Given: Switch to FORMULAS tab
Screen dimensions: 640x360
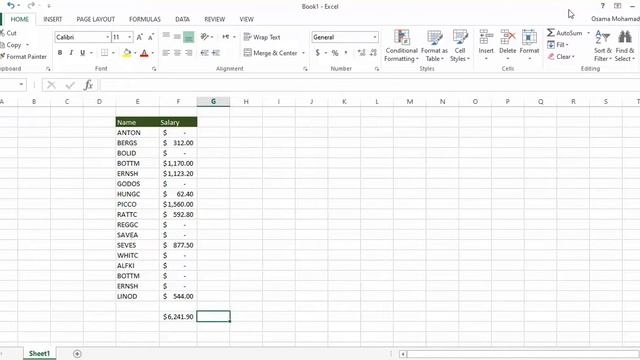Looking at the screenshot, I should point(145,19).
